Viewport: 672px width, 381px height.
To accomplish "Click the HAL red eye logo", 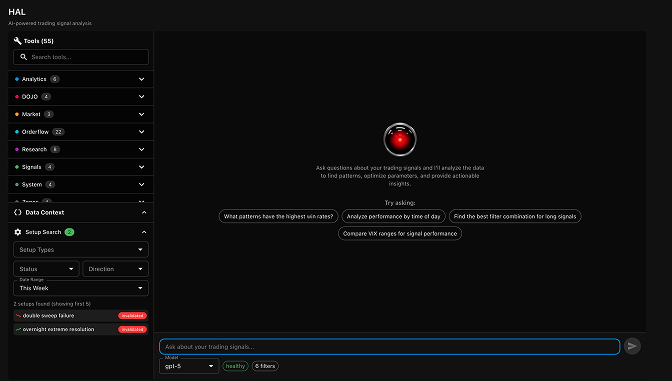I will tap(400, 140).
